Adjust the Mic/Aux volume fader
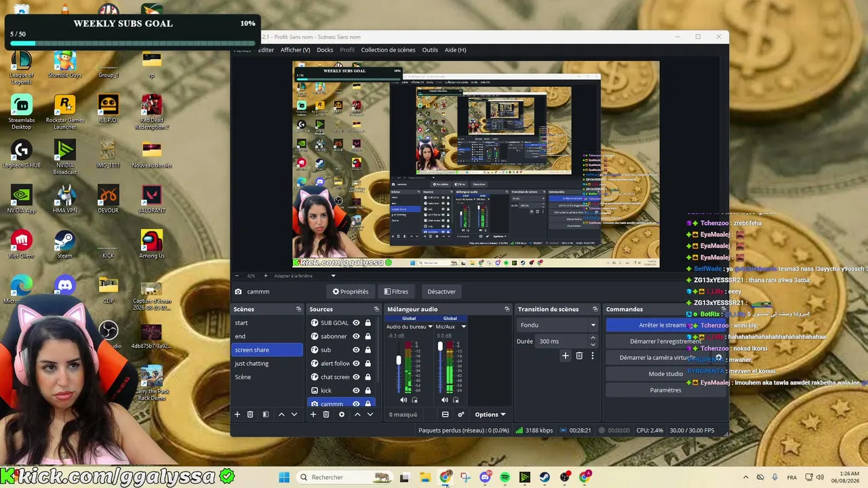The height and width of the screenshot is (488, 868). pyautogui.click(x=440, y=347)
